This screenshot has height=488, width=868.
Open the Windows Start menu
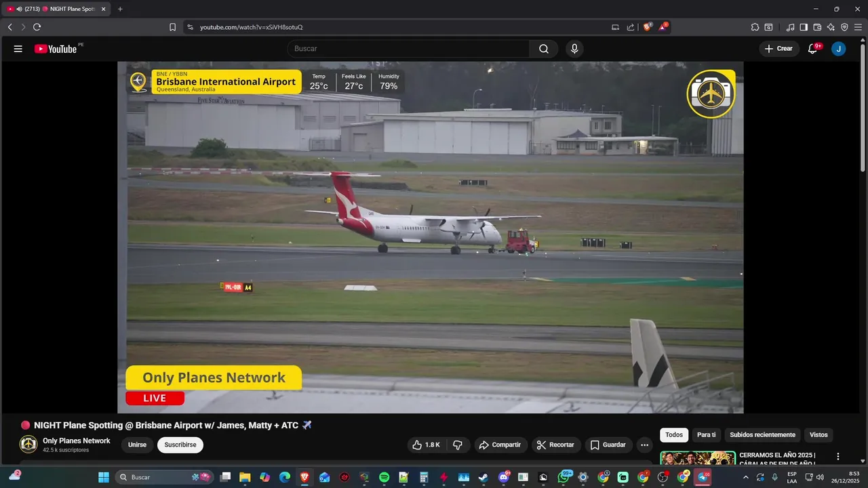click(104, 477)
